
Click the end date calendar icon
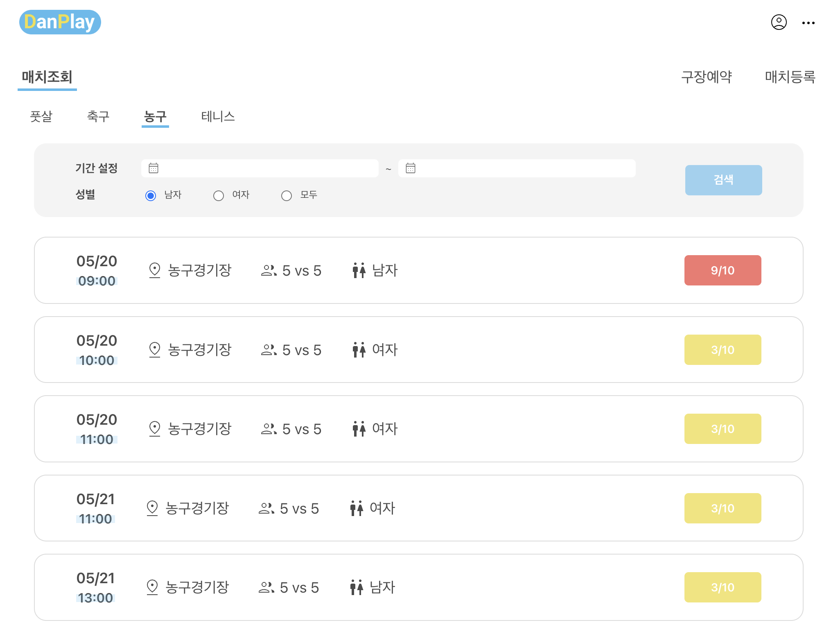411,168
